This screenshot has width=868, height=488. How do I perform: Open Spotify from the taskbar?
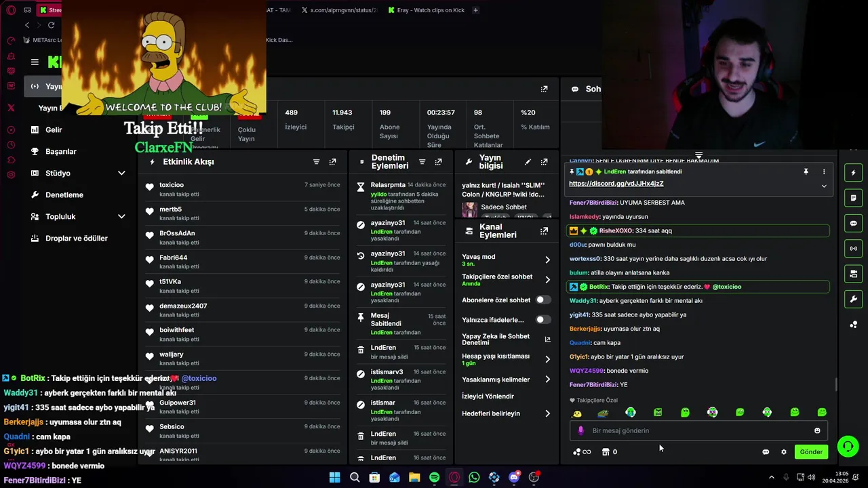[x=434, y=477]
